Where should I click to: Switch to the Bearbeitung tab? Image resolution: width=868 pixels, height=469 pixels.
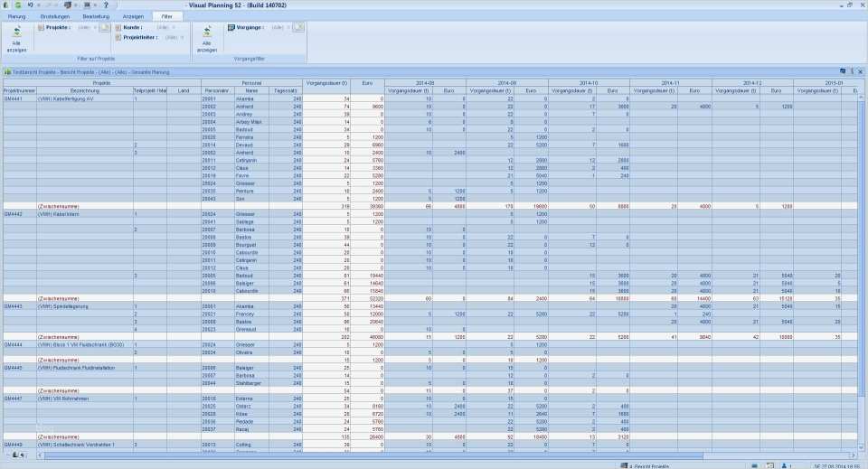(97, 16)
